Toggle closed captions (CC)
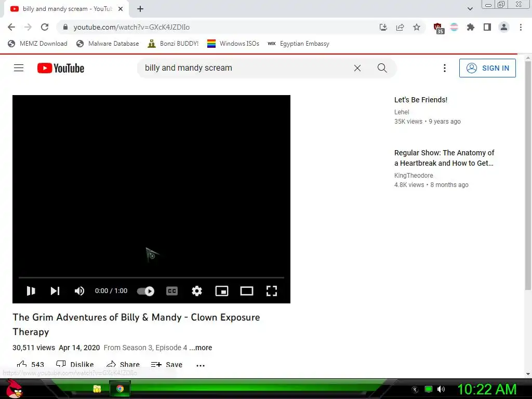Screen dimensions: 532x399 172,291
